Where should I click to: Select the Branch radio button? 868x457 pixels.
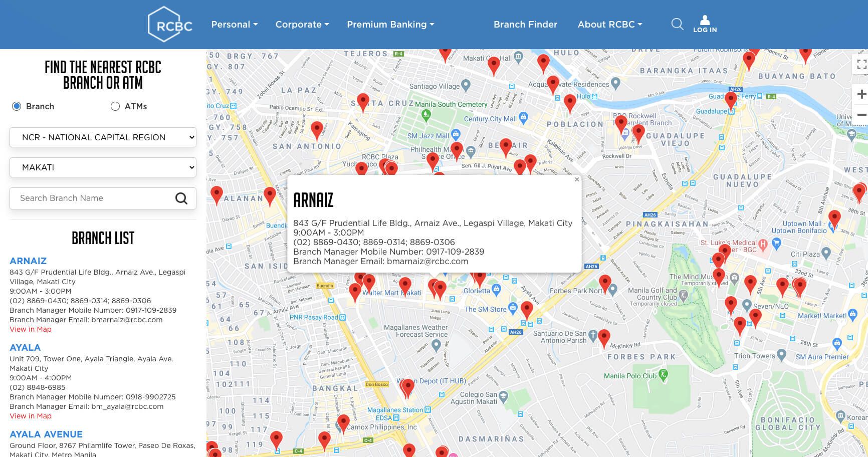pyautogui.click(x=17, y=106)
